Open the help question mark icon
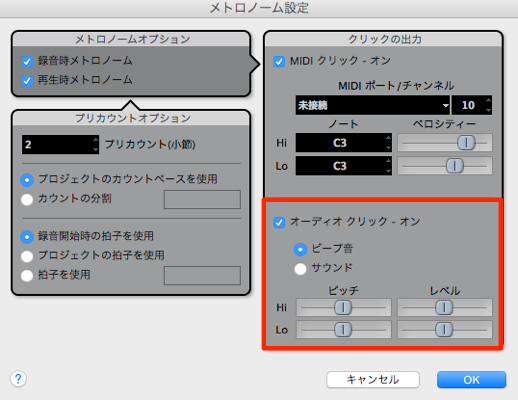 18,379
